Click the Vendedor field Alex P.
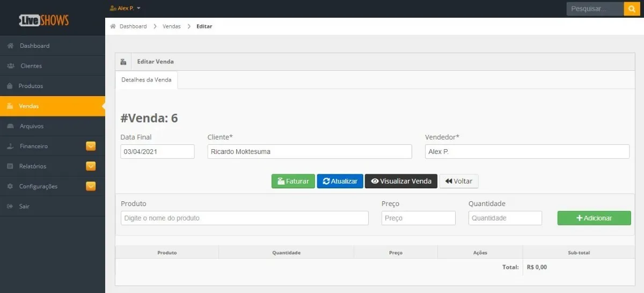The image size is (644, 293). (x=527, y=152)
